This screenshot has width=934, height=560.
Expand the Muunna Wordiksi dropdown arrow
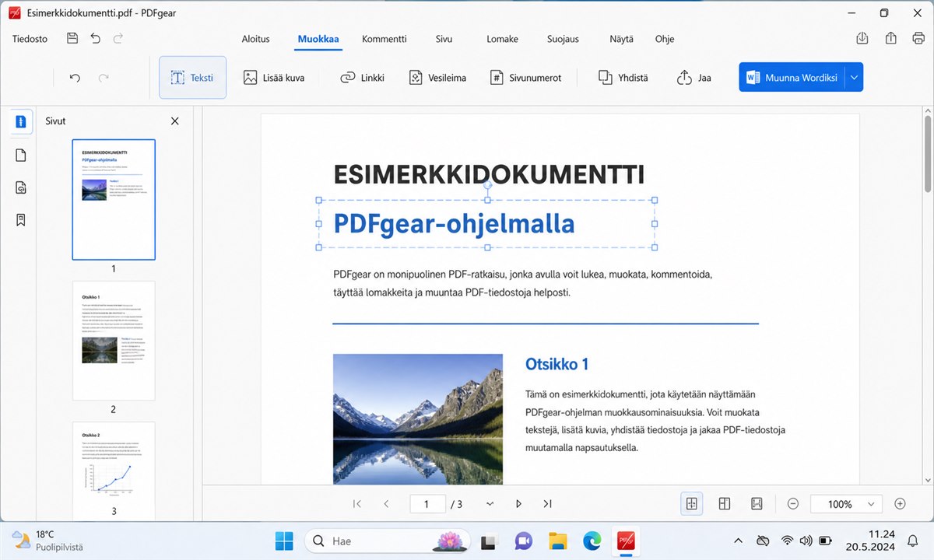click(854, 78)
